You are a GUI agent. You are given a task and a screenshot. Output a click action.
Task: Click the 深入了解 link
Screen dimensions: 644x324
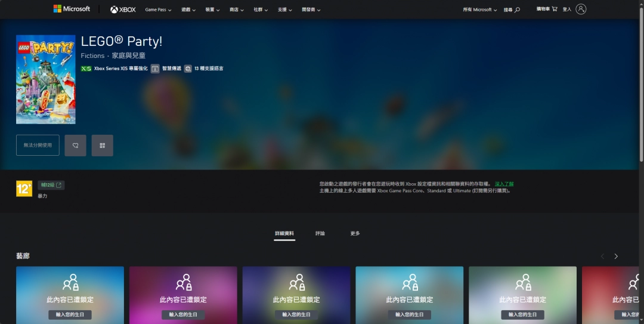point(504,184)
